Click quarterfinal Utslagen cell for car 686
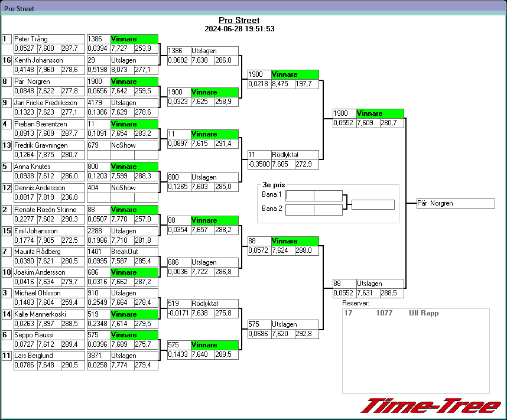Image resolution: width=507 pixels, height=420 pixels. click(x=214, y=262)
